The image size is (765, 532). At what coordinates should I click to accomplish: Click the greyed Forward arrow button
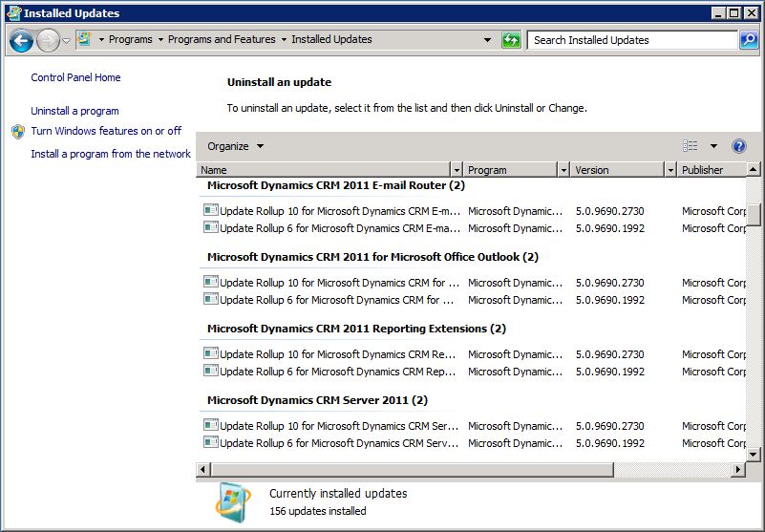pos(48,40)
